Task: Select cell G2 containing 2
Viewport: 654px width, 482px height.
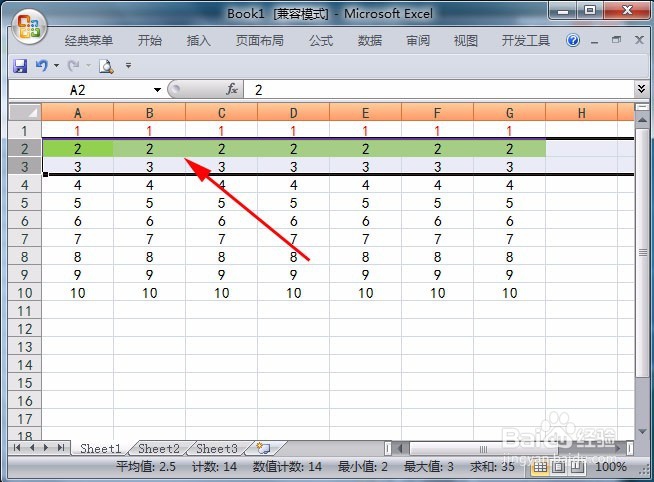Action: pos(509,149)
